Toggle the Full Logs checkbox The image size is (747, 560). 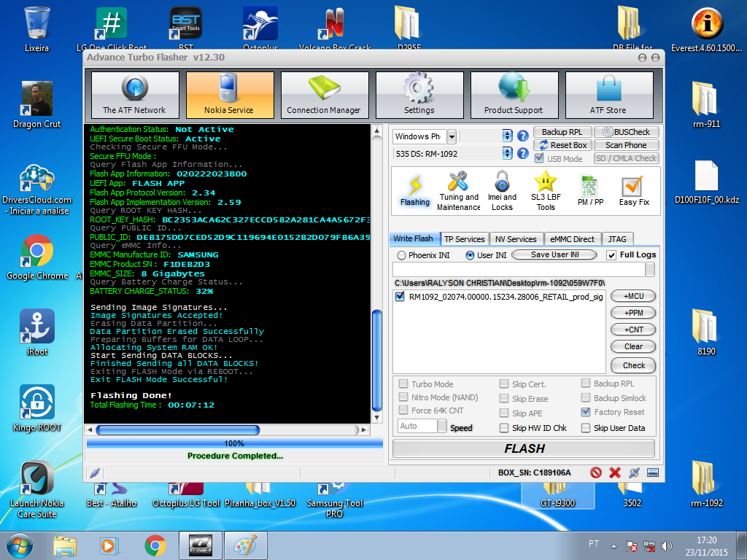click(x=612, y=255)
